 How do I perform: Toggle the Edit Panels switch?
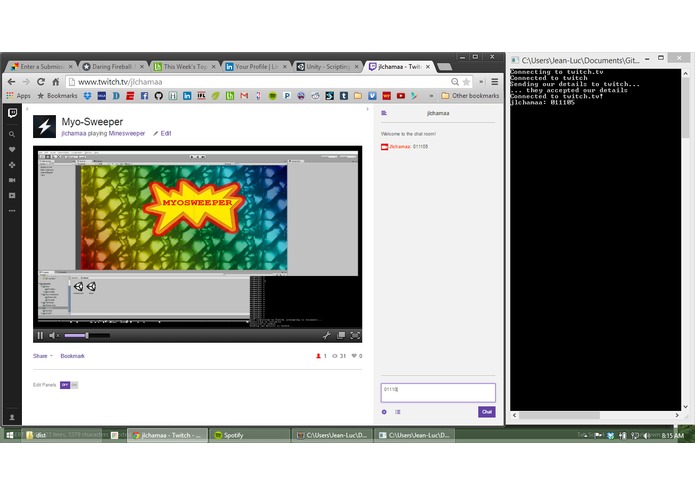coord(69,385)
